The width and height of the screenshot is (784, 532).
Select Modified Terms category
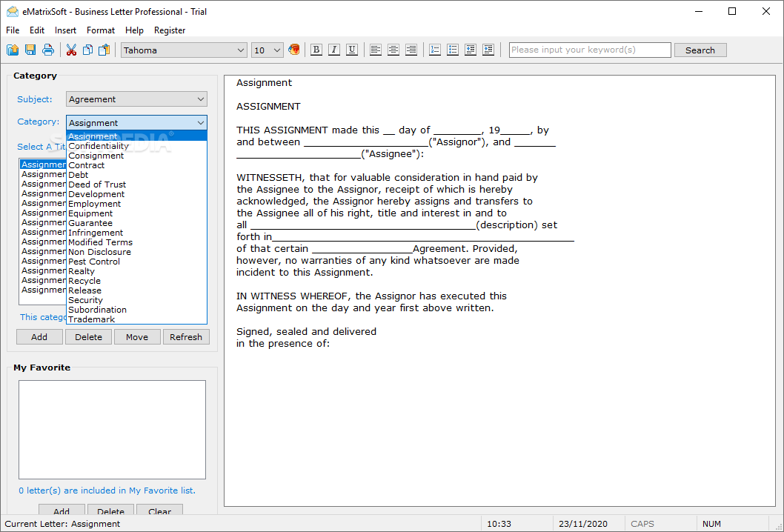(x=136, y=242)
